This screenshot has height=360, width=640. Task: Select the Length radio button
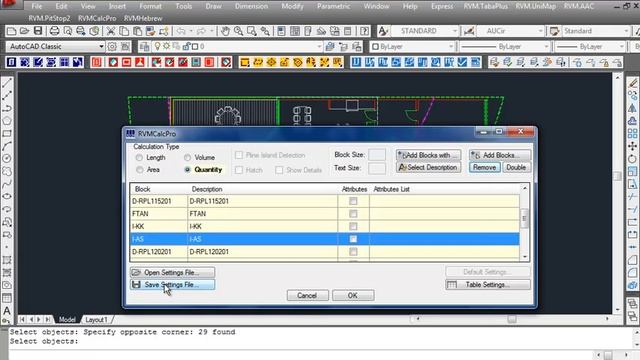[x=140, y=158]
